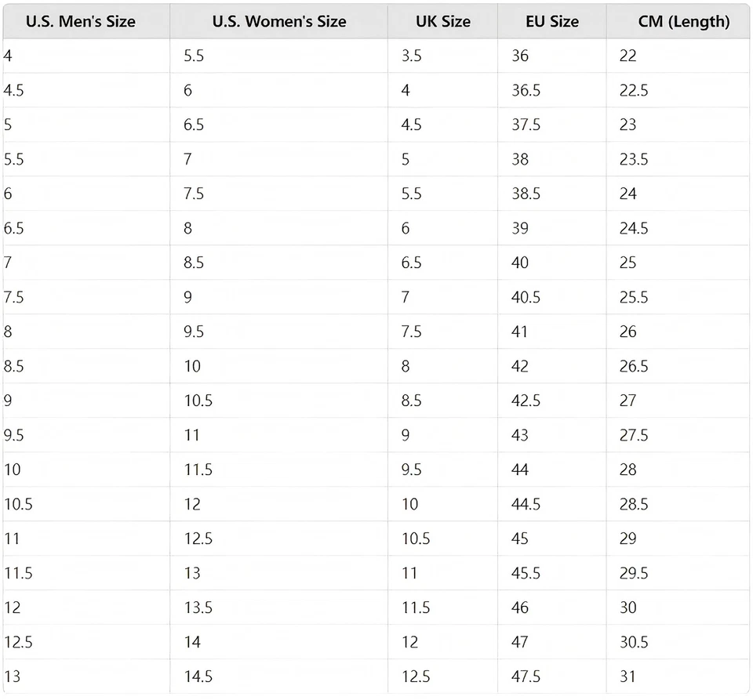
Task: Click the EU size 36 cell
Action: click(x=520, y=56)
